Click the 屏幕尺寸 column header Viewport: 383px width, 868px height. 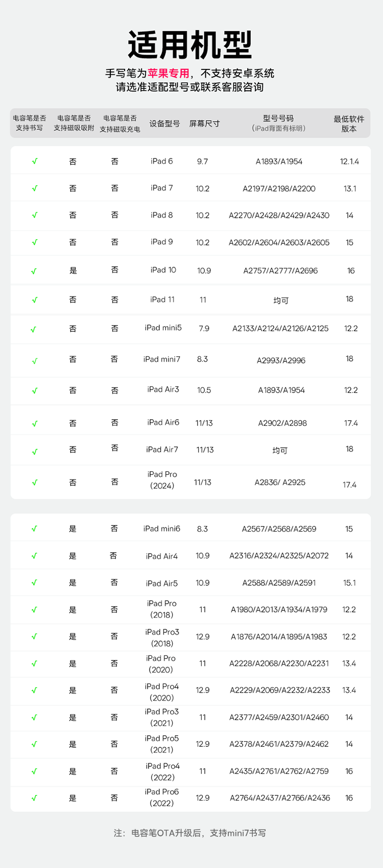[204, 123]
